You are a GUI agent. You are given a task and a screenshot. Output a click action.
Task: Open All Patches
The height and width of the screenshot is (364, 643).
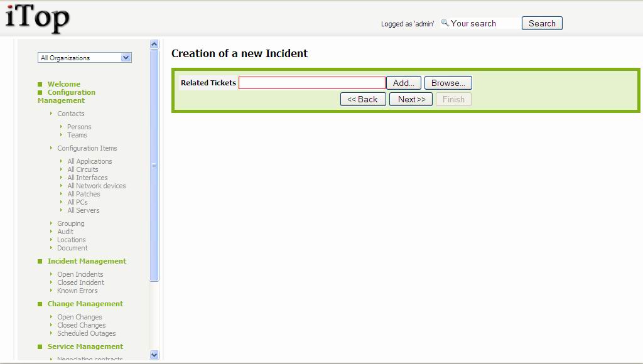coord(84,194)
